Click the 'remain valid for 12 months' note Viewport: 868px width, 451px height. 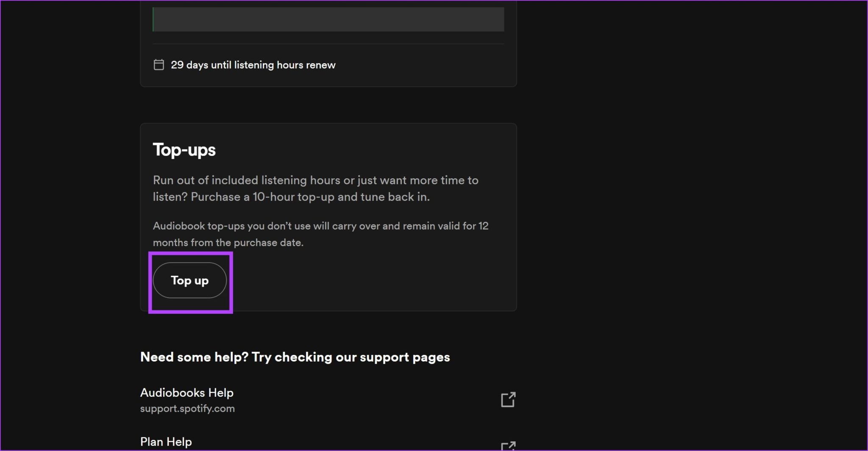pyautogui.click(x=321, y=234)
